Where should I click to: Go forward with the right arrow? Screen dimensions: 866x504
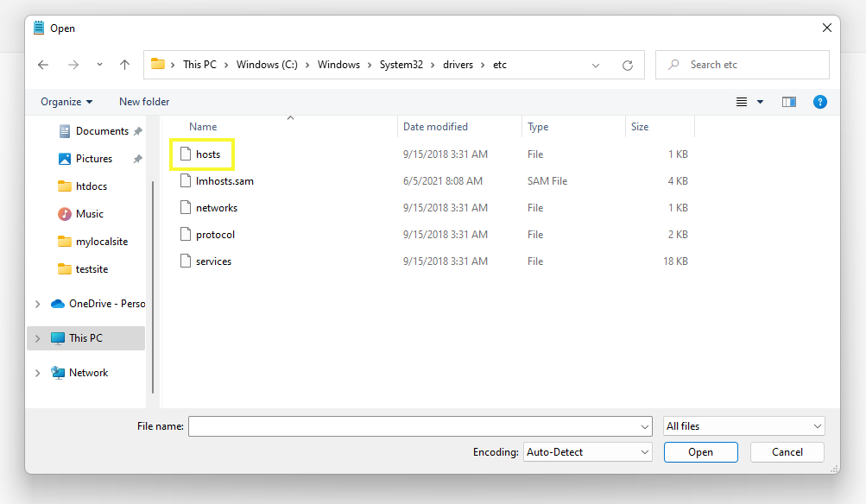coord(73,65)
